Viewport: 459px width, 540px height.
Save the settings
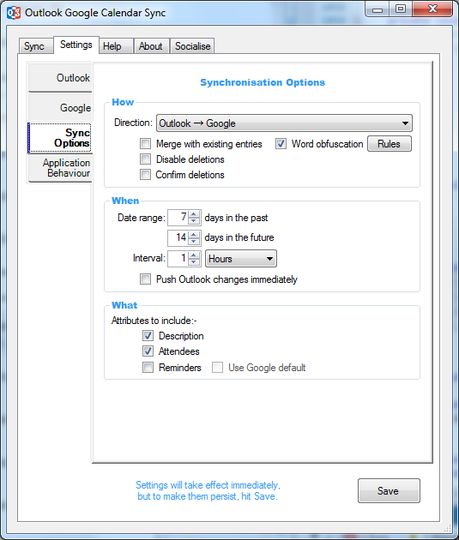(x=389, y=490)
